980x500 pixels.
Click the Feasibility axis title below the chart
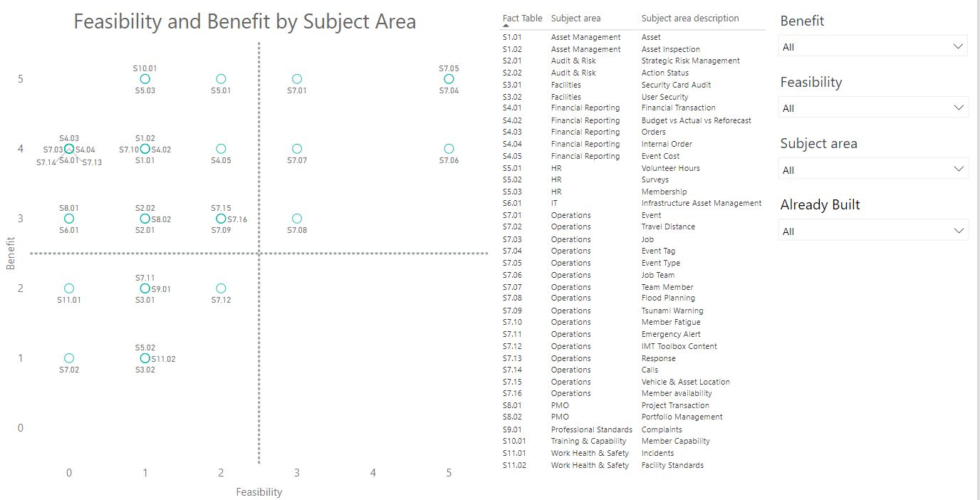[x=259, y=492]
